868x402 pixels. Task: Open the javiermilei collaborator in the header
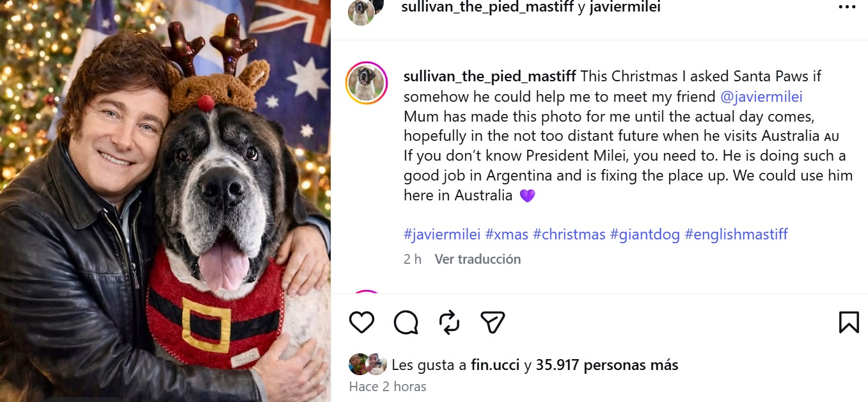pyautogui.click(x=624, y=7)
